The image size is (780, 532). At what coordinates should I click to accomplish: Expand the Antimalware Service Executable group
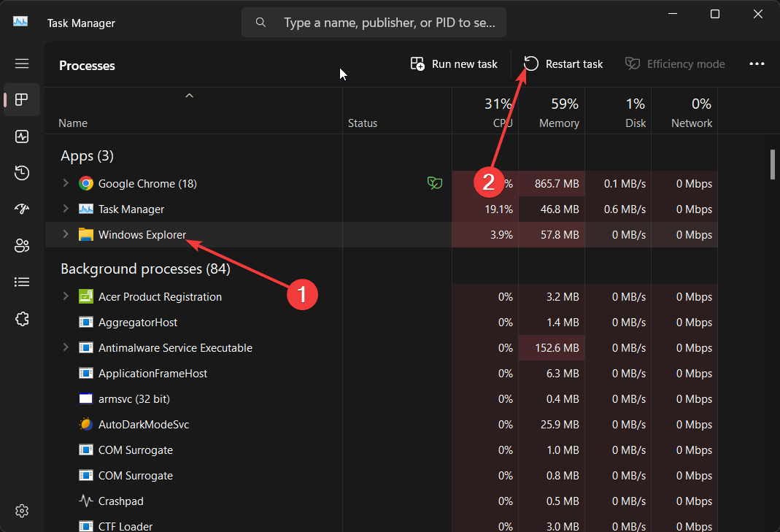66,347
